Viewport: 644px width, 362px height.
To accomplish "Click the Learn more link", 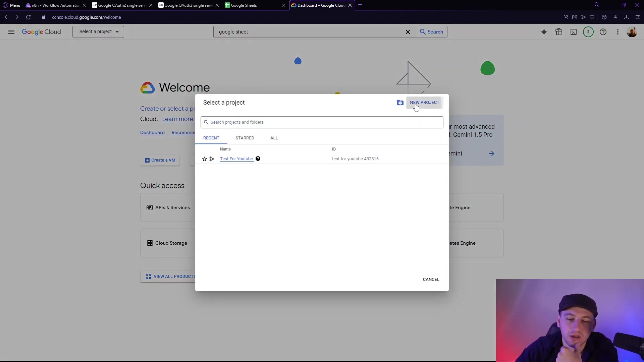I will point(177,119).
